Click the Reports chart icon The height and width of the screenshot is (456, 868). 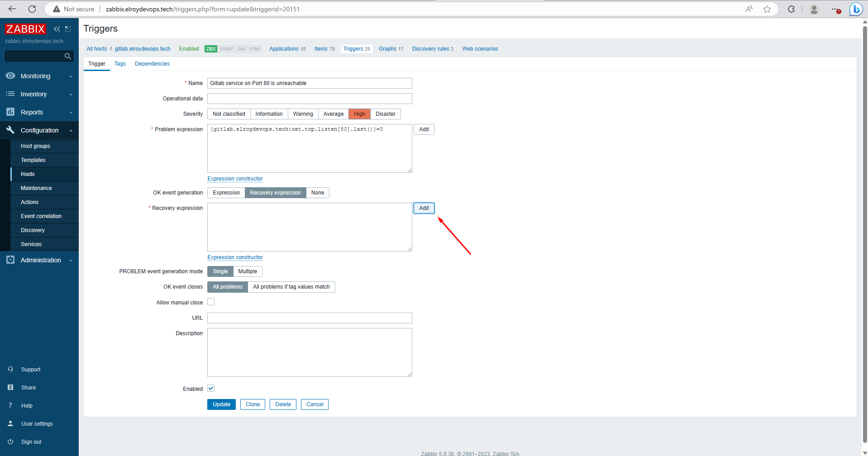[10, 112]
